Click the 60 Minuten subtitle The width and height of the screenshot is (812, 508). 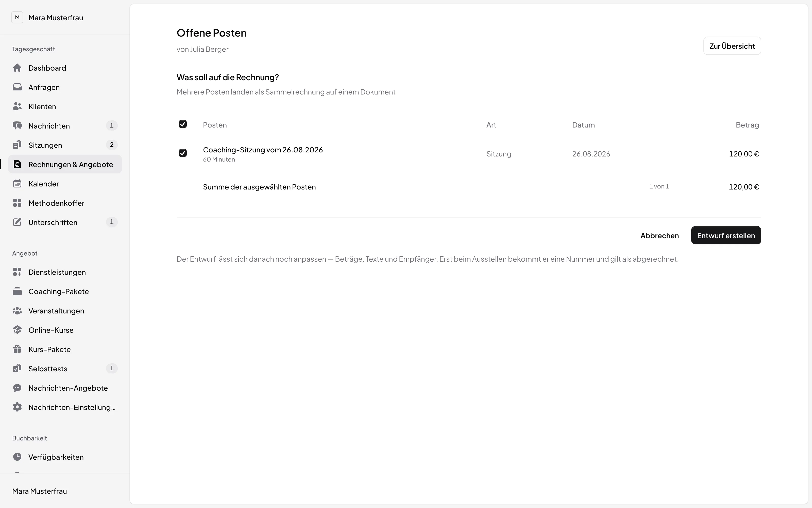(x=219, y=160)
